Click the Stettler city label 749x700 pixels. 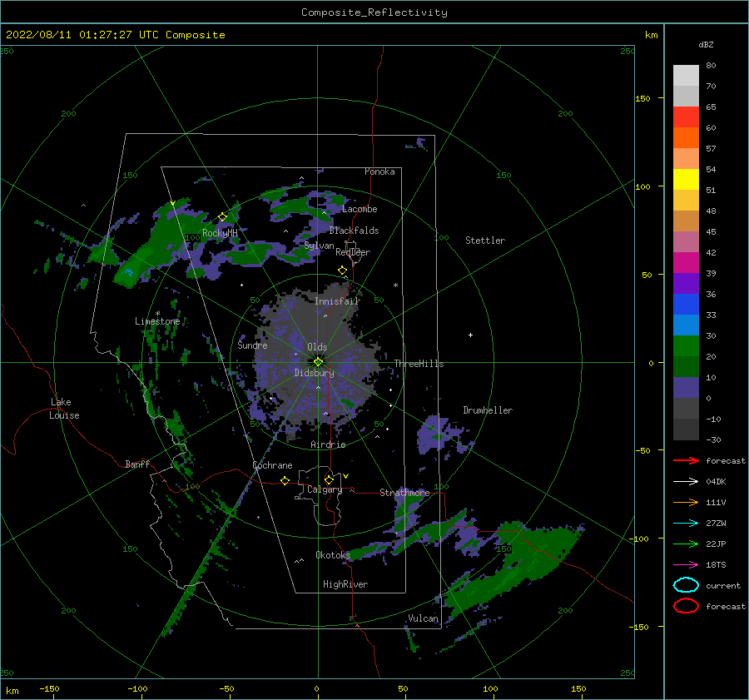pyautogui.click(x=485, y=241)
